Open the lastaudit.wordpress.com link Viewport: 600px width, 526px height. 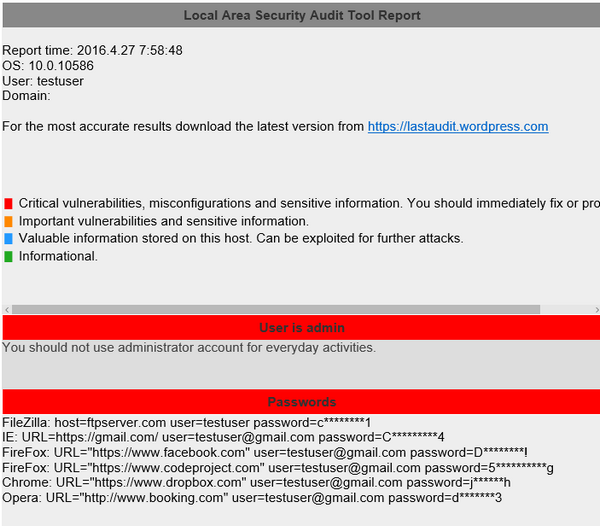point(458,127)
